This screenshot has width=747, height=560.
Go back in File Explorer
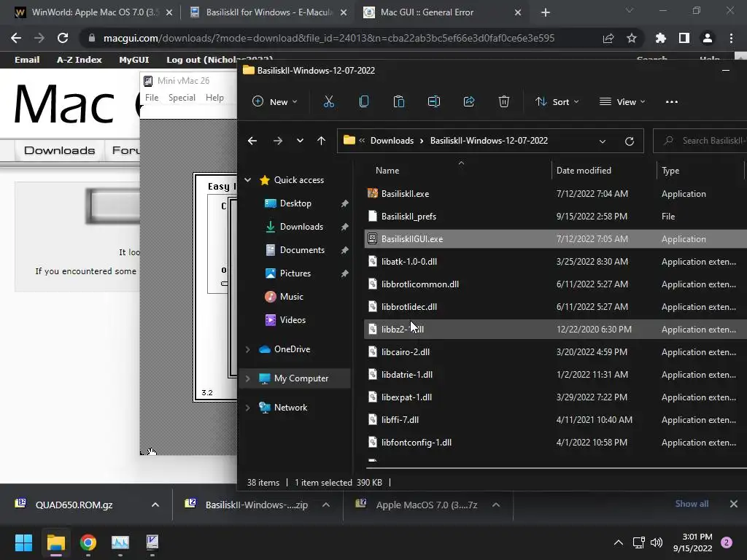(252, 141)
